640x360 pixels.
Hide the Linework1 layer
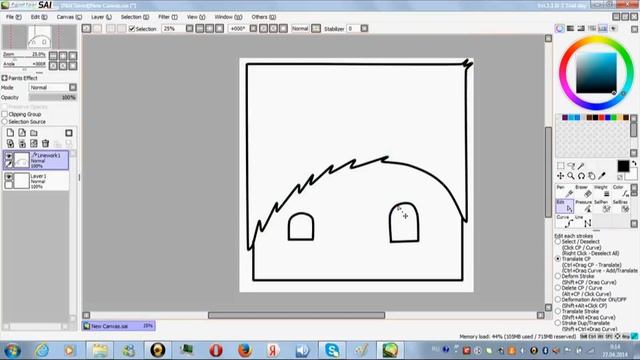(x=9, y=156)
